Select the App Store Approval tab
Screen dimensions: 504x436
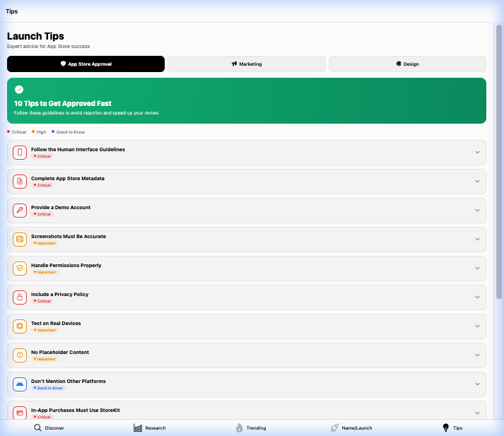(x=86, y=64)
